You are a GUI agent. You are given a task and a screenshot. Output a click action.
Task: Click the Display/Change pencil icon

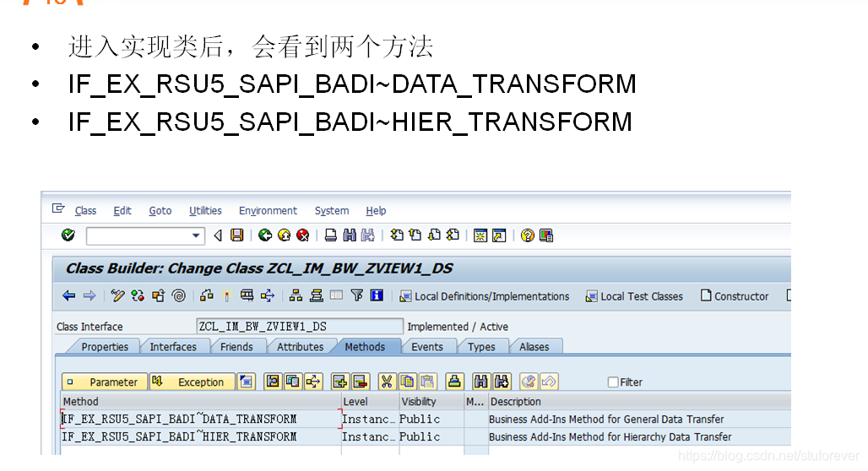[117, 296]
